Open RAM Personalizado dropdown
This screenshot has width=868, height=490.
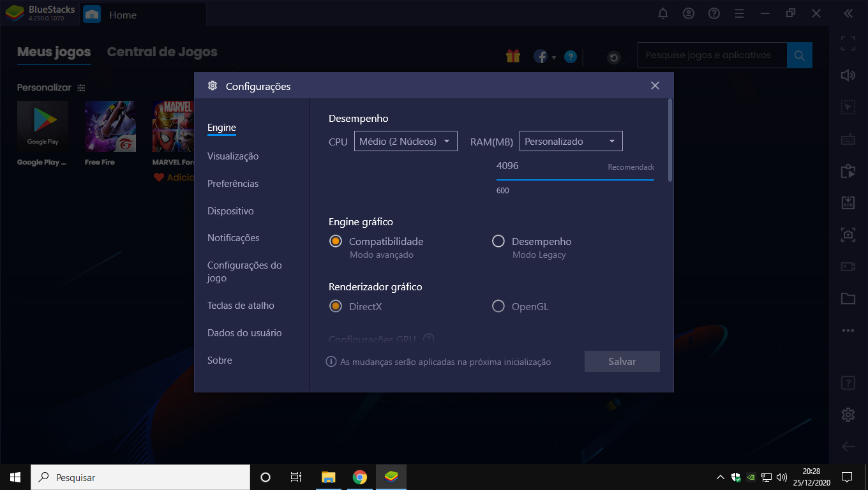coord(571,141)
